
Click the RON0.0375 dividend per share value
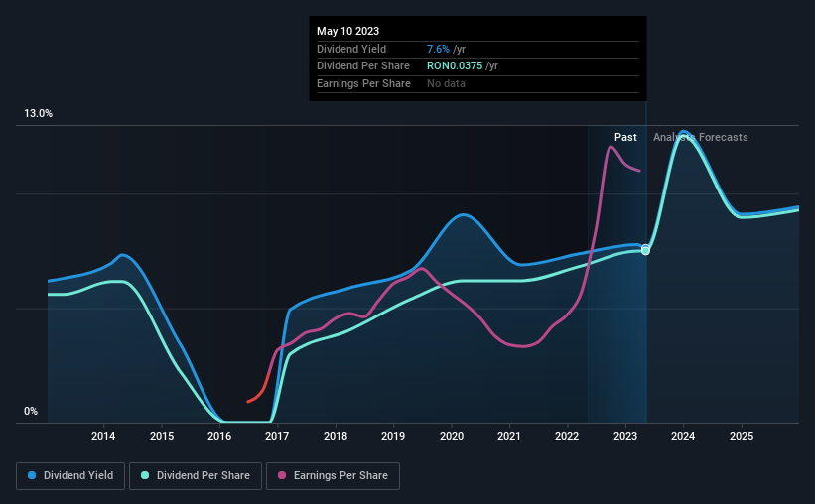coord(455,66)
